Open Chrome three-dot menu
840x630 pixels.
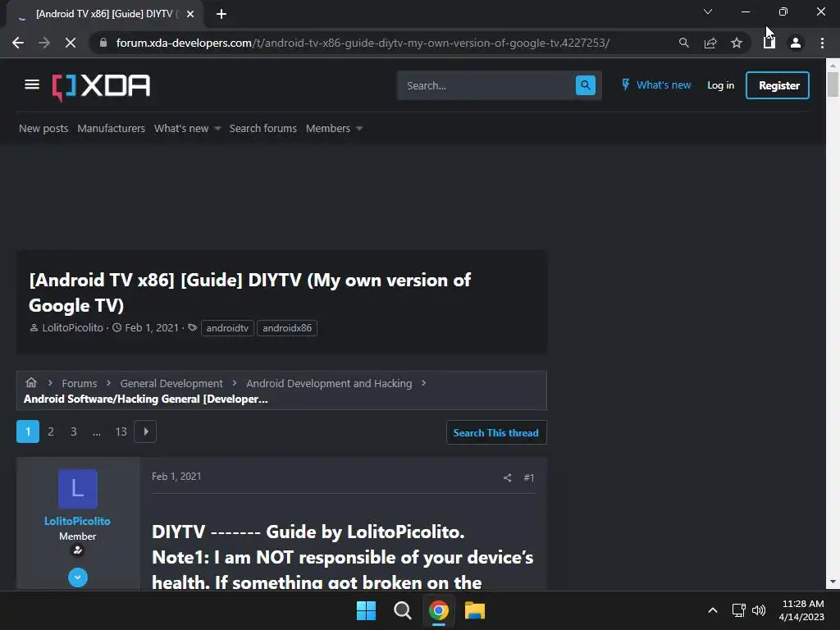[822, 43]
